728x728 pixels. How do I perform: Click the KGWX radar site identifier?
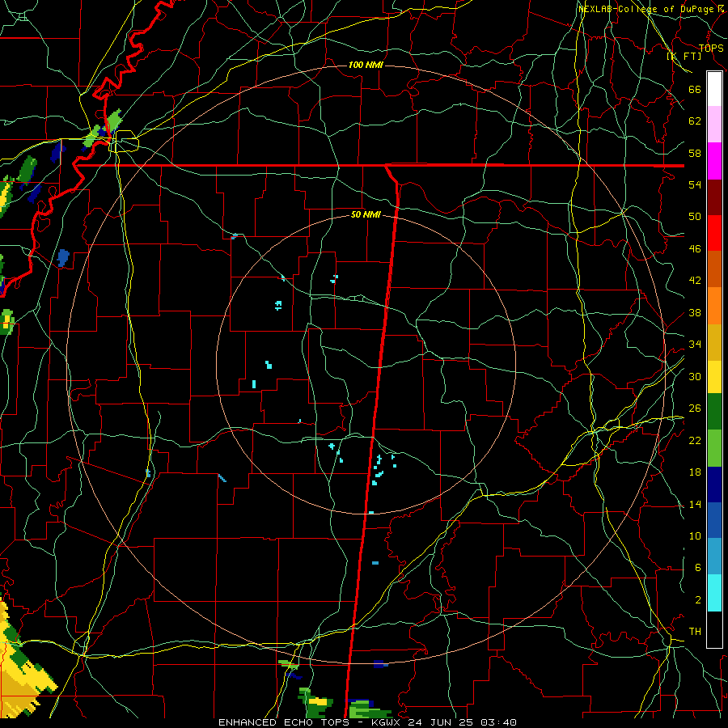[x=387, y=722]
